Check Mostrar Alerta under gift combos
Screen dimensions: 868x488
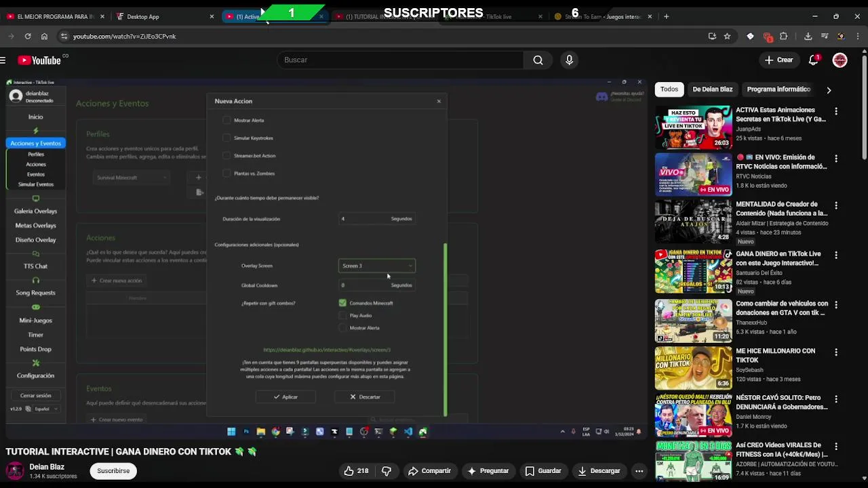tap(342, 327)
